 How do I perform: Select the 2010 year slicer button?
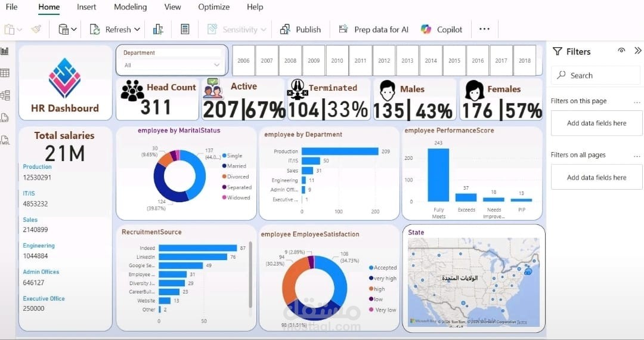coord(337,60)
